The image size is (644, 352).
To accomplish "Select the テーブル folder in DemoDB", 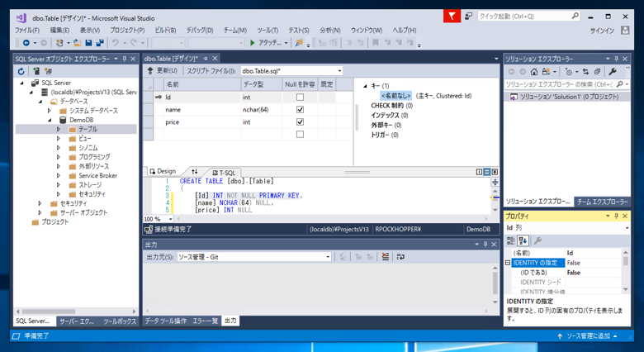I will pos(88,129).
